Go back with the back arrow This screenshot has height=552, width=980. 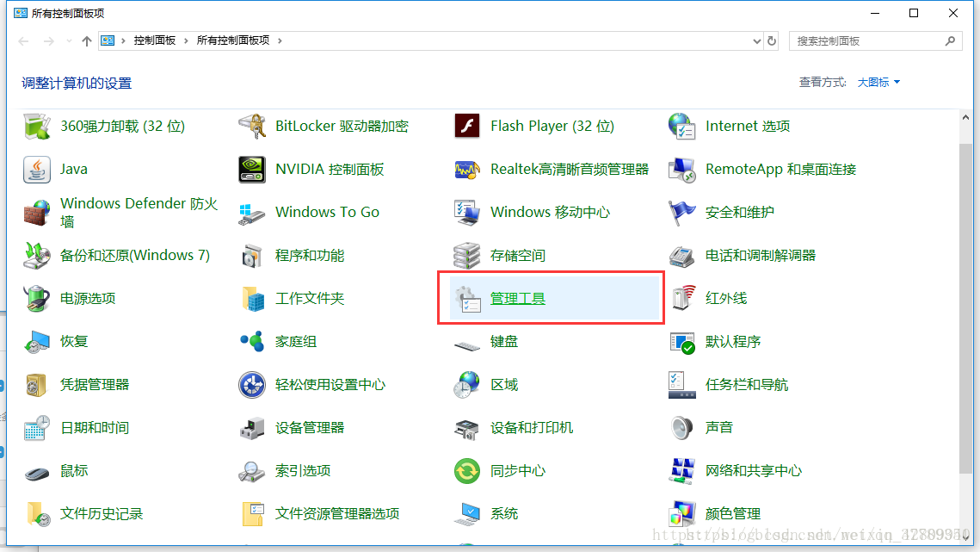[24, 41]
